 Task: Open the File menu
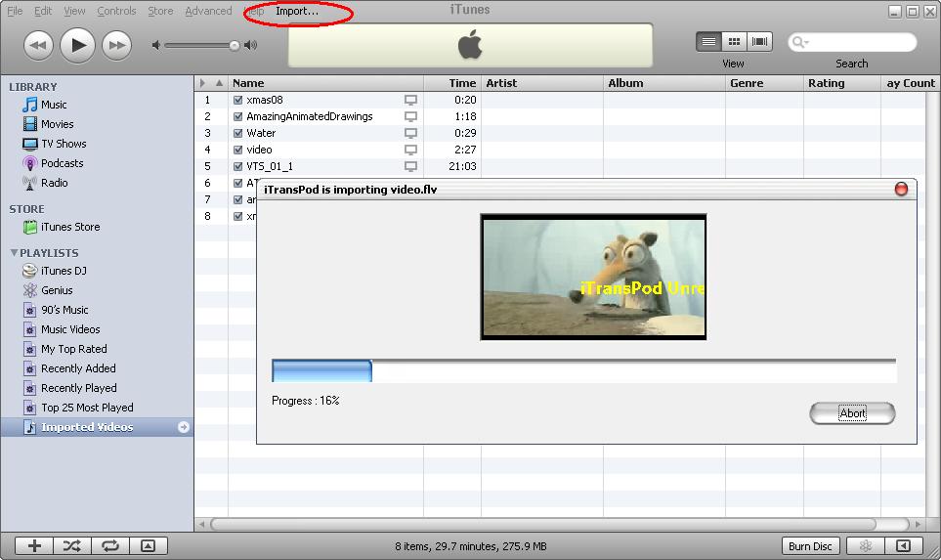click(15, 11)
